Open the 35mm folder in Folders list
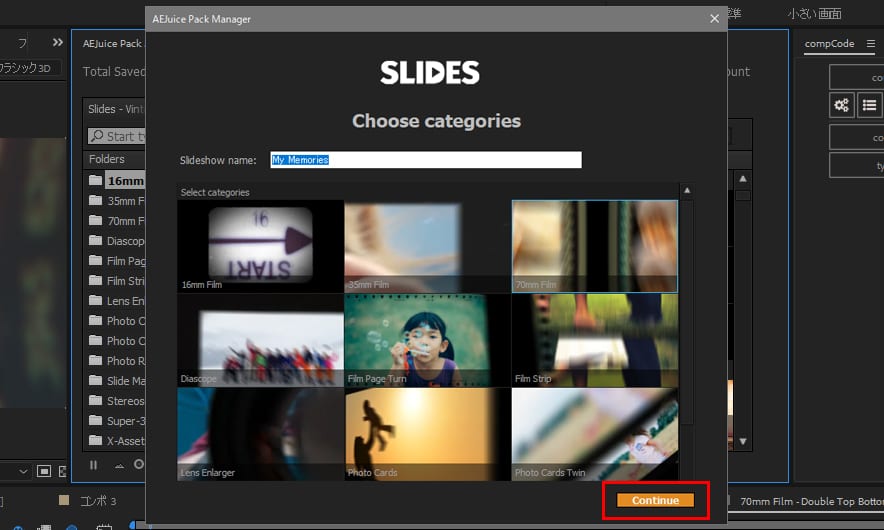The width and height of the screenshot is (884, 530). (x=116, y=201)
